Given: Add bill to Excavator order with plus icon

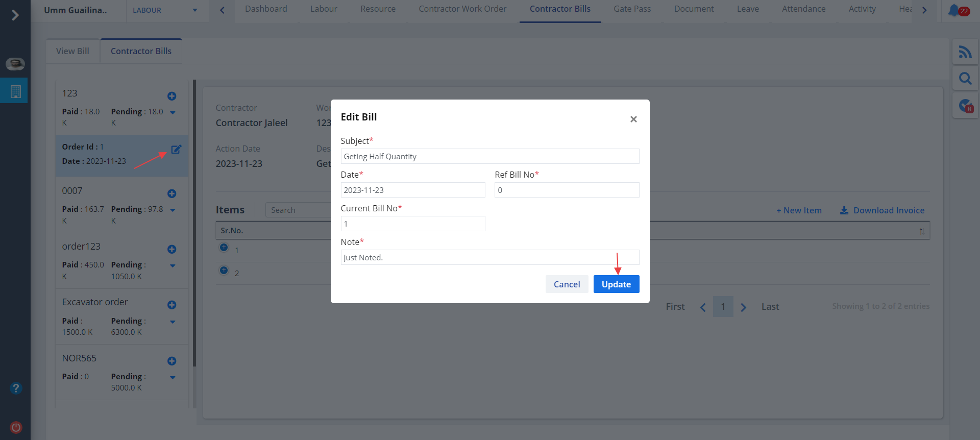Looking at the screenshot, I should pos(172,305).
